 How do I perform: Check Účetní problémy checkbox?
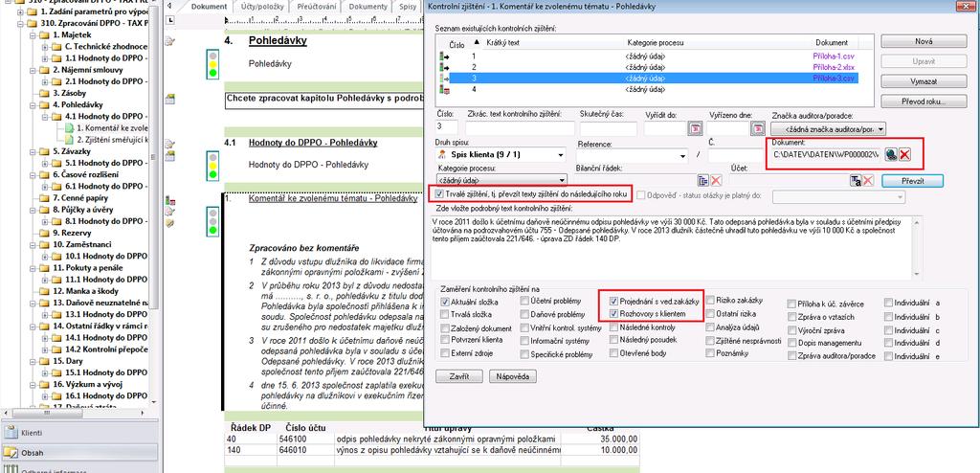524,301
